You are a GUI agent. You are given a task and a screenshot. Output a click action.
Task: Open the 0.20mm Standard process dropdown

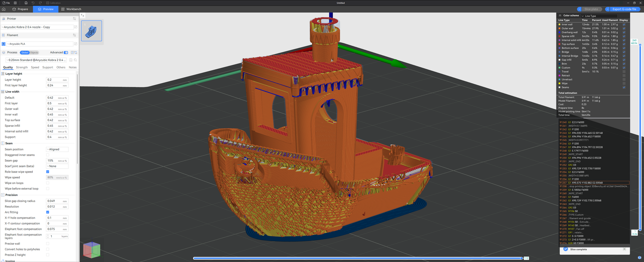point(36,60)
